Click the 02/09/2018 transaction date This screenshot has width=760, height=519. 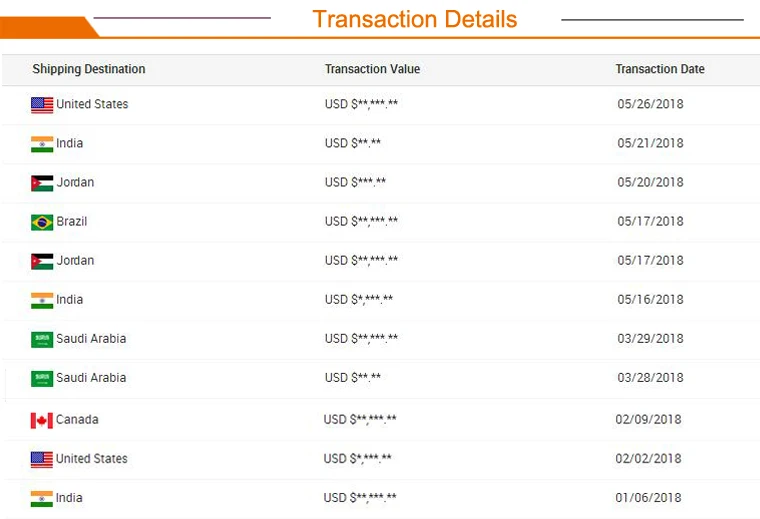point(648,419)
